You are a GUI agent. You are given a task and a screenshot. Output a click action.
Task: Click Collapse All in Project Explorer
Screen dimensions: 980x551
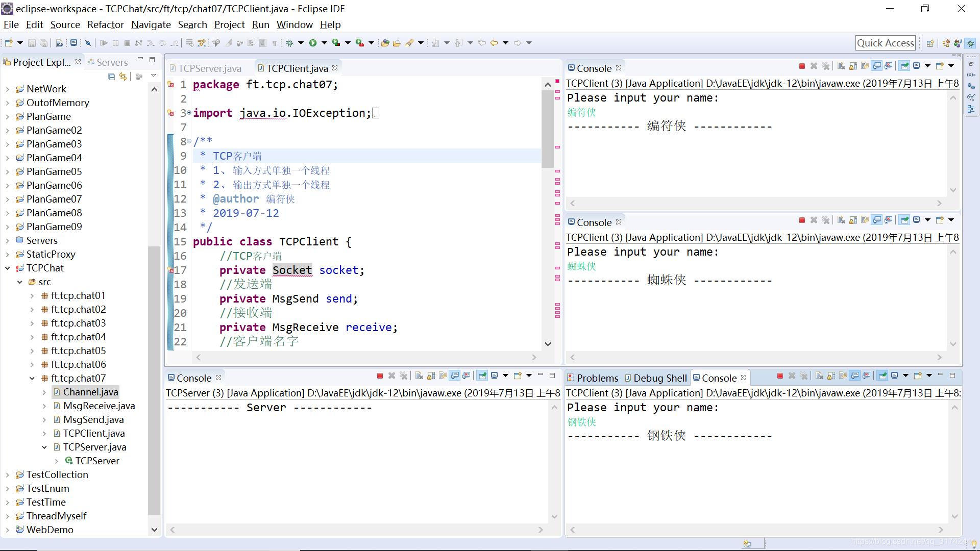[x=111, y=77]
